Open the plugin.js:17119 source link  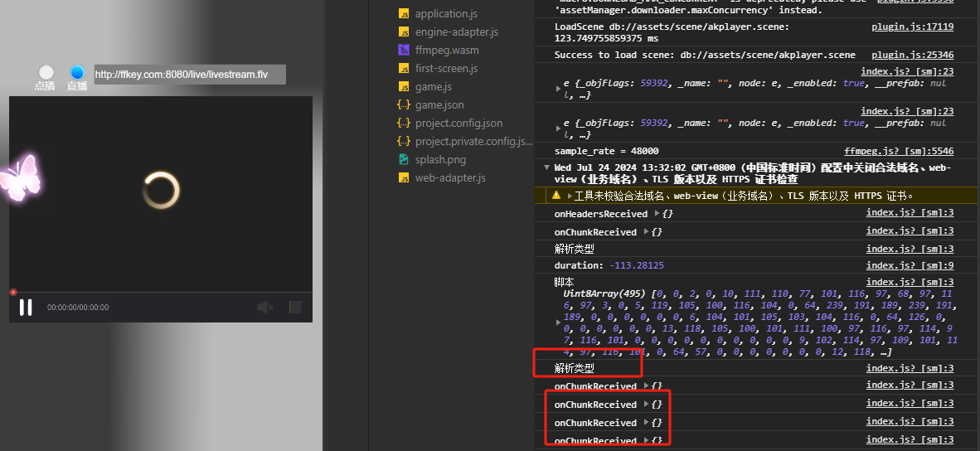point(913,27)
